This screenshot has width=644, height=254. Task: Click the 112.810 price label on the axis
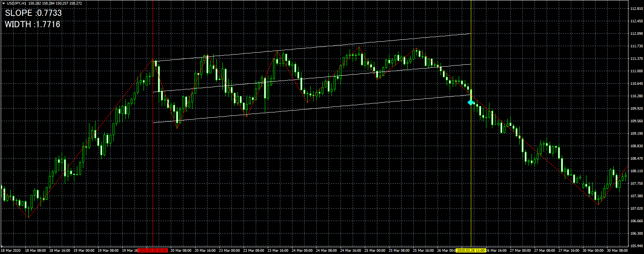tap(636, 9)
